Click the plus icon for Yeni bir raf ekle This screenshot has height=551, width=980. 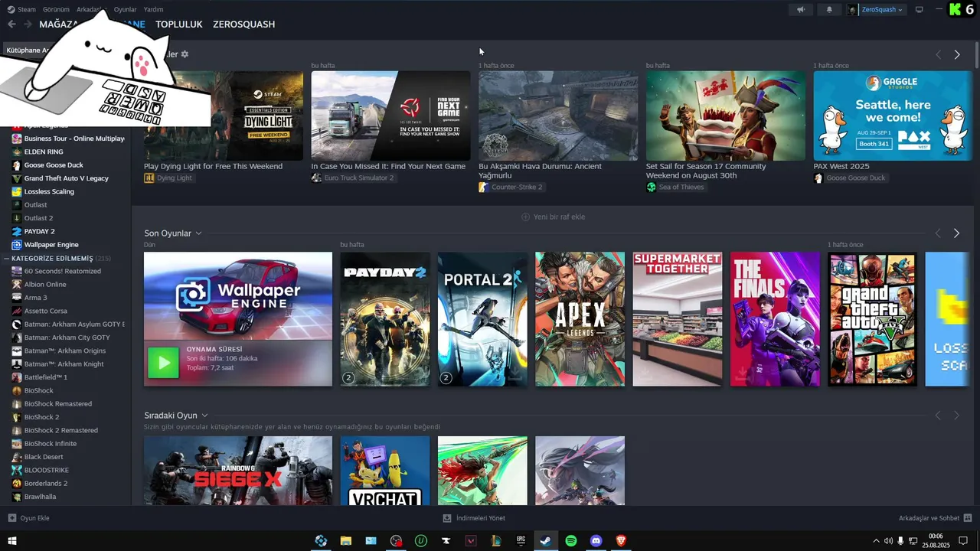525,217
